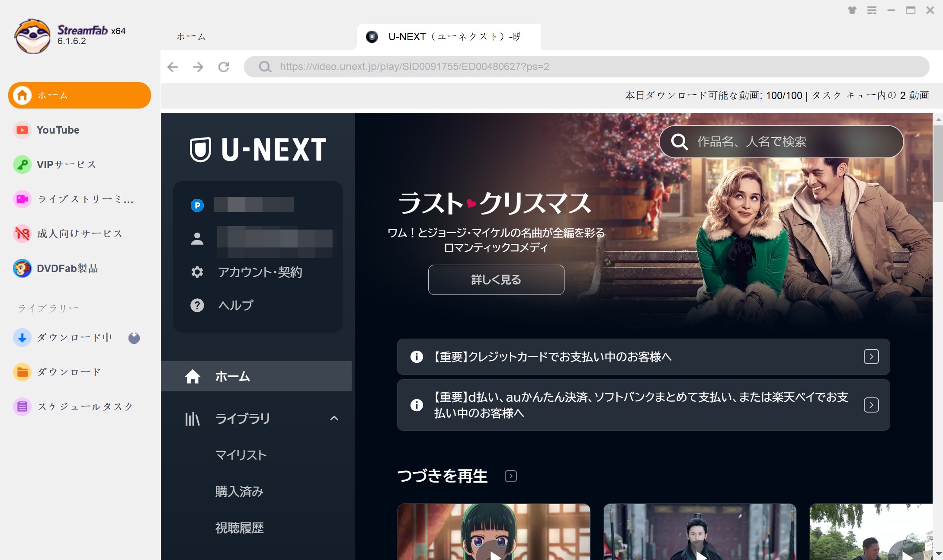Click the download progress indicator icon
This screenshot has height=560, width=943.
point(134,338)
